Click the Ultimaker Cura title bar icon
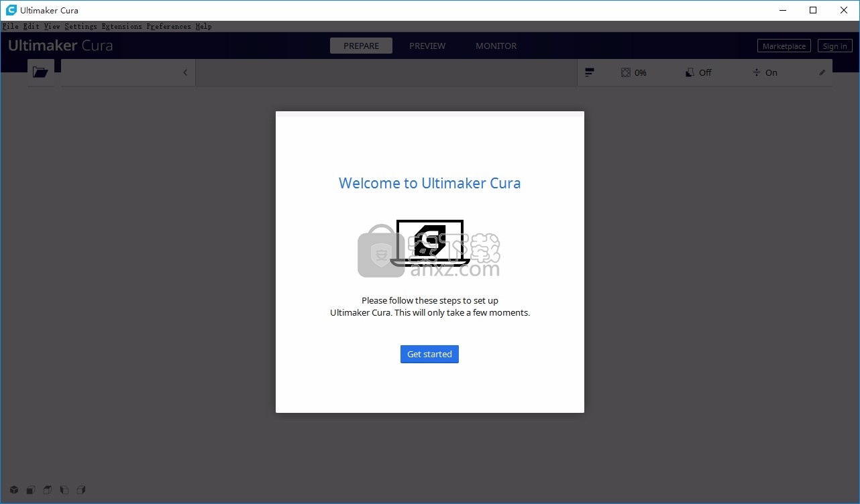This screenshot has height=504, width=860. (11, 10)
